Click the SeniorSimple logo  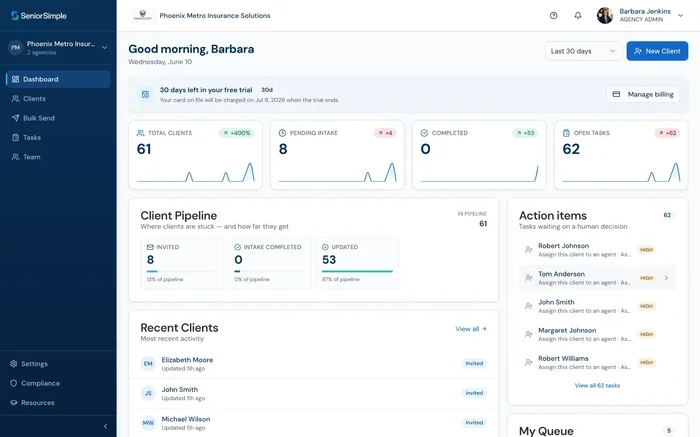(38, 16)
